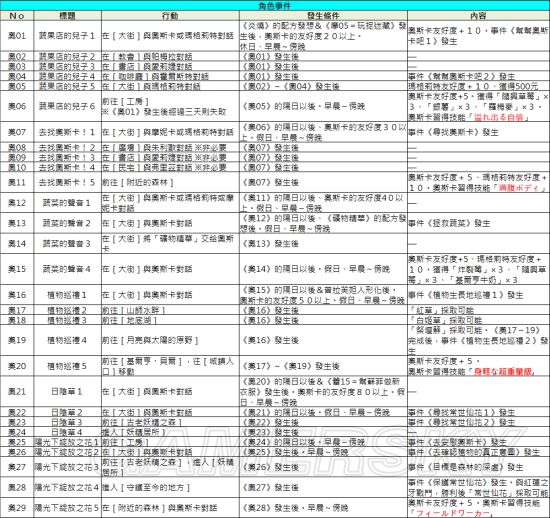This screenshot has width=550, height=518.
Task: Click the title cell "日陰草 1"
Action: tap(67, 391)
